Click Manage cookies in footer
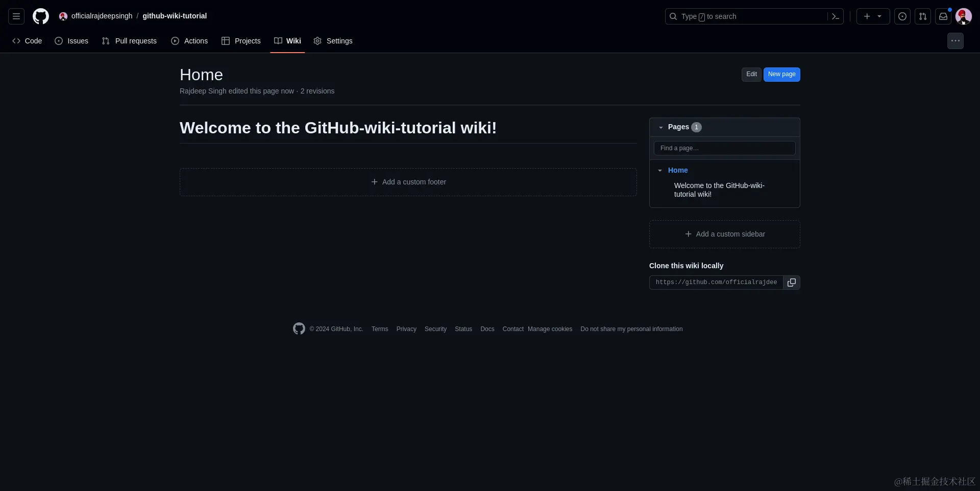This screenshot has height=491, width=980. [550, 329]
